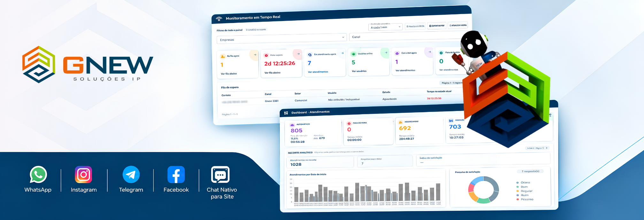The image size is (644, 220).
Task: Click the satisfaction donut chart
Action: (x=483, y=190)
